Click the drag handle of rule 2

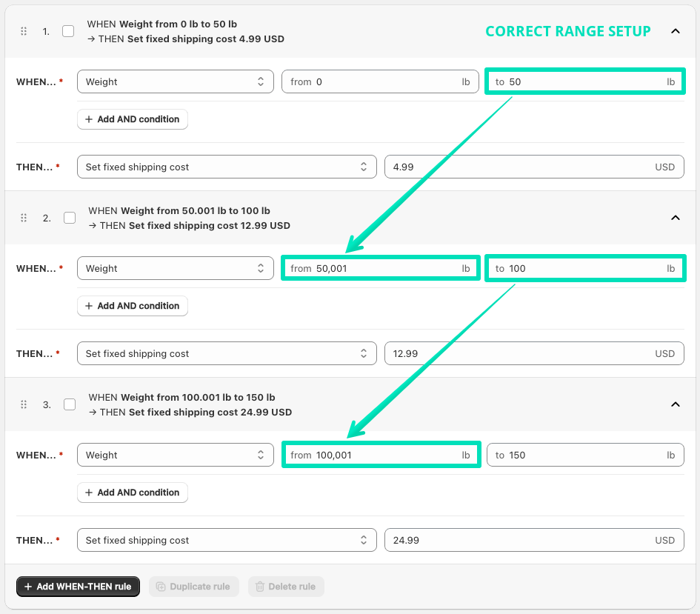click(24, 218)
